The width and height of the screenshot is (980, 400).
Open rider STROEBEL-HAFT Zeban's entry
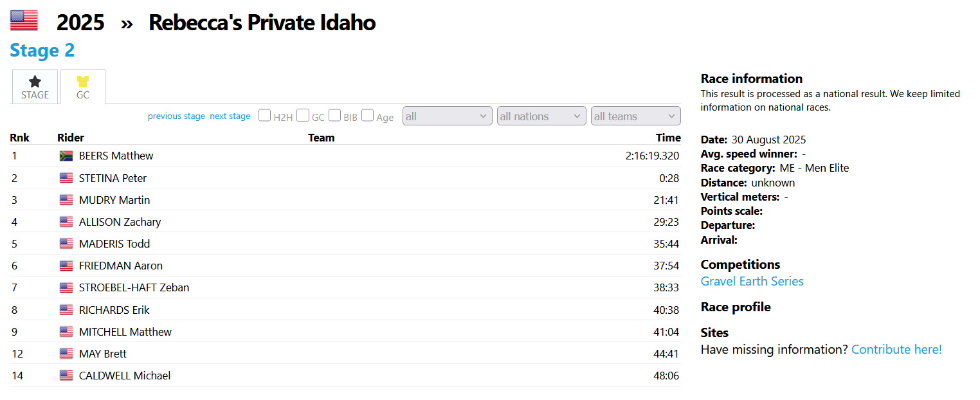point(134,287)
